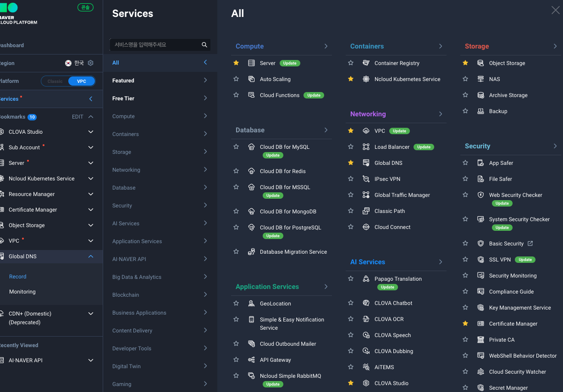
Task: Expand AI·NAVER API in Recently Viewed
Action: click(x=91, y=360)
